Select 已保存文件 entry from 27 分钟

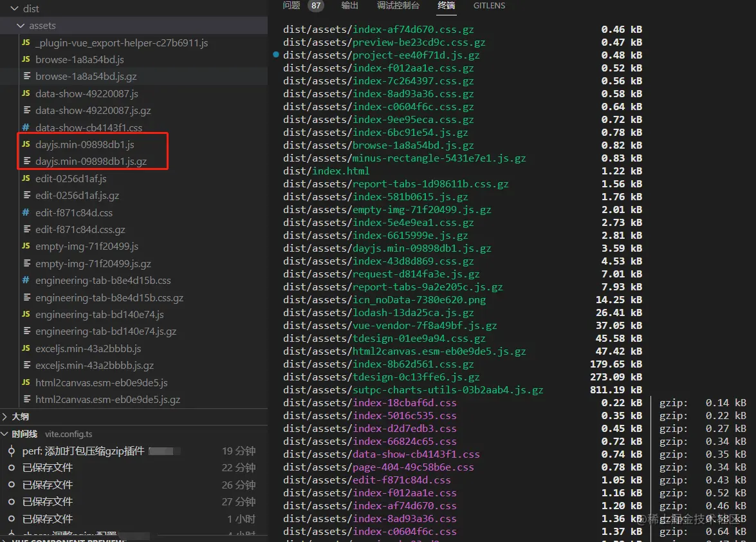(x=47, y=501)
